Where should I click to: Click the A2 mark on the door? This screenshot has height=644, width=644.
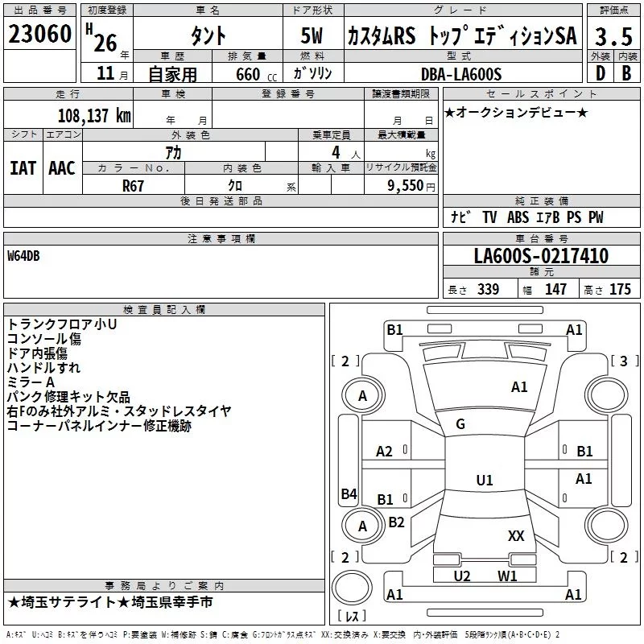coord(384,452)
